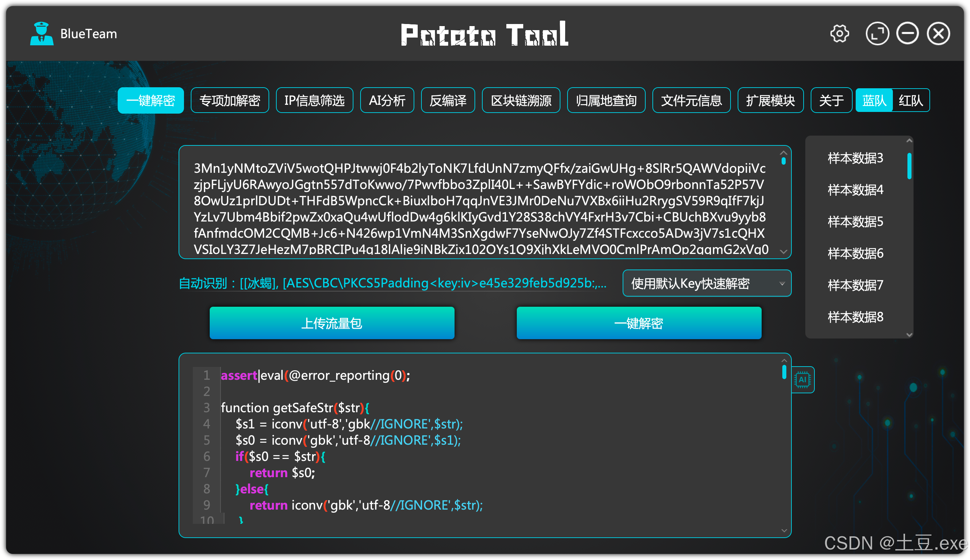Select 样本数据5 from sample list
Image resolution: width=970 pixels, height=560 pixels.
point(855,222)
